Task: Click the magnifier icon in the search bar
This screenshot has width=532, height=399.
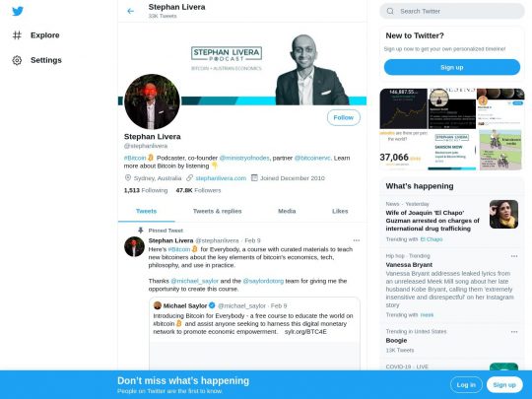Action: click(390, 11)
